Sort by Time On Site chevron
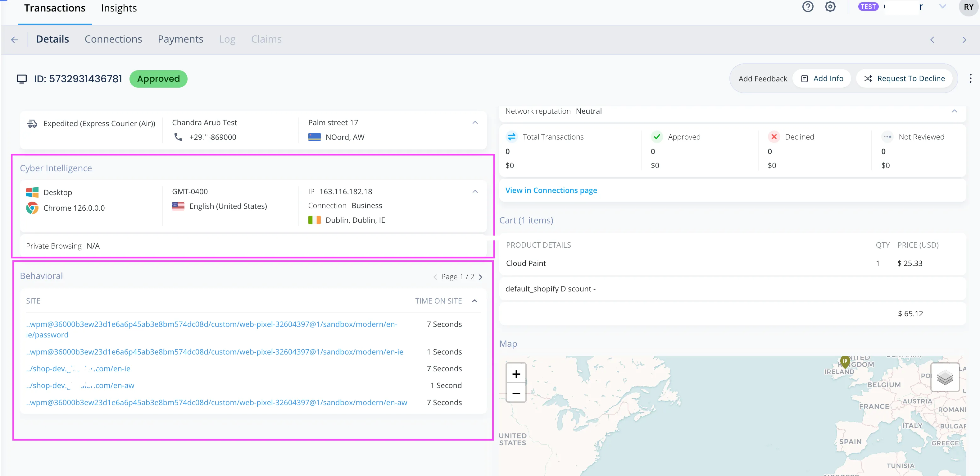Viewport: 980px width, 476px height. 474,301
